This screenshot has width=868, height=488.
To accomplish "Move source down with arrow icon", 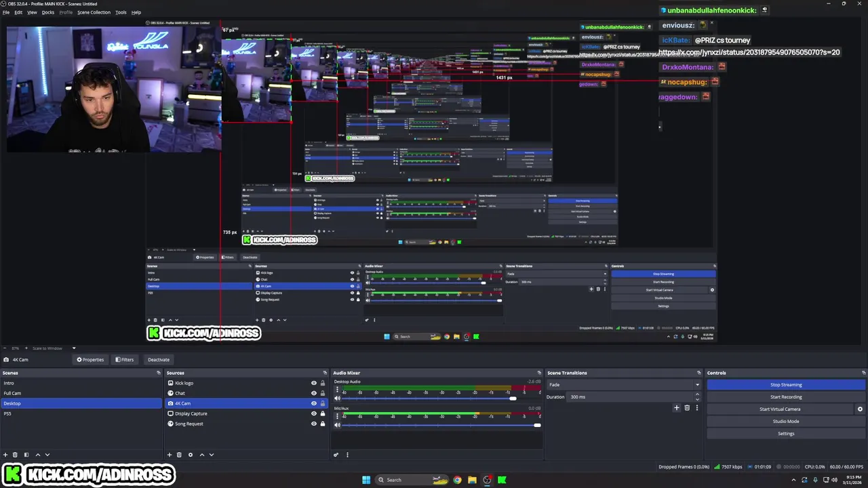I will coord(211,455).
